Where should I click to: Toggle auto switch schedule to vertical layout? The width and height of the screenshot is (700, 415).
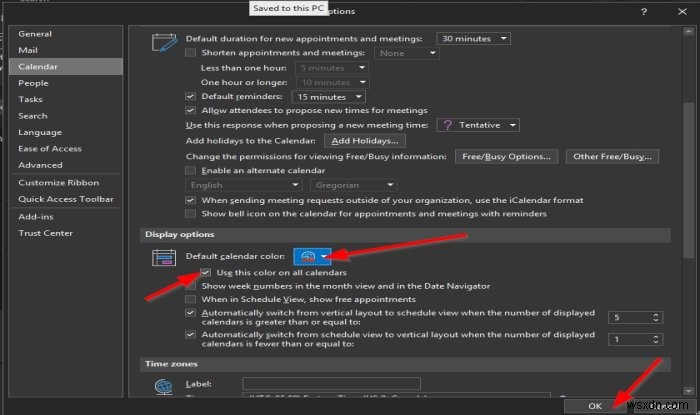point(191,334)
